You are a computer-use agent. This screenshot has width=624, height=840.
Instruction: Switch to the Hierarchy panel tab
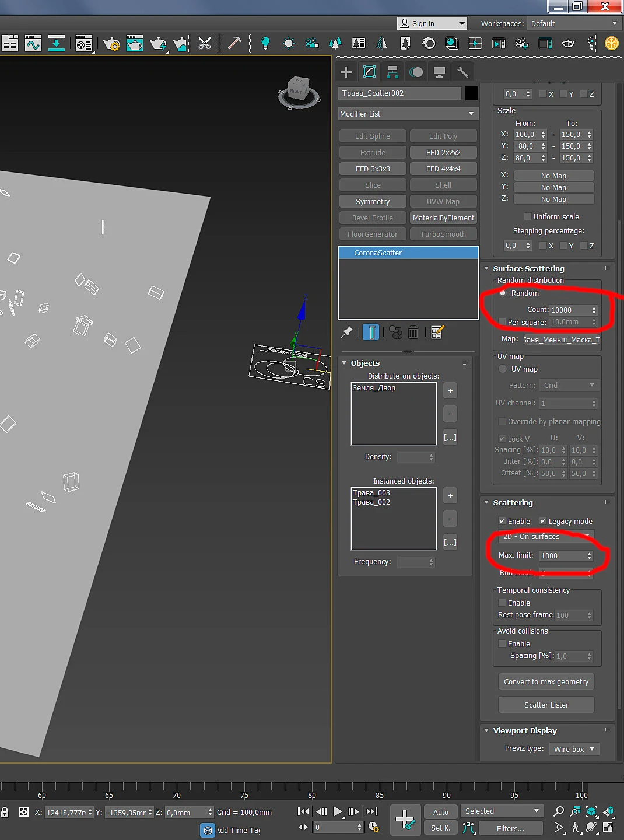[x=392, y=72]
